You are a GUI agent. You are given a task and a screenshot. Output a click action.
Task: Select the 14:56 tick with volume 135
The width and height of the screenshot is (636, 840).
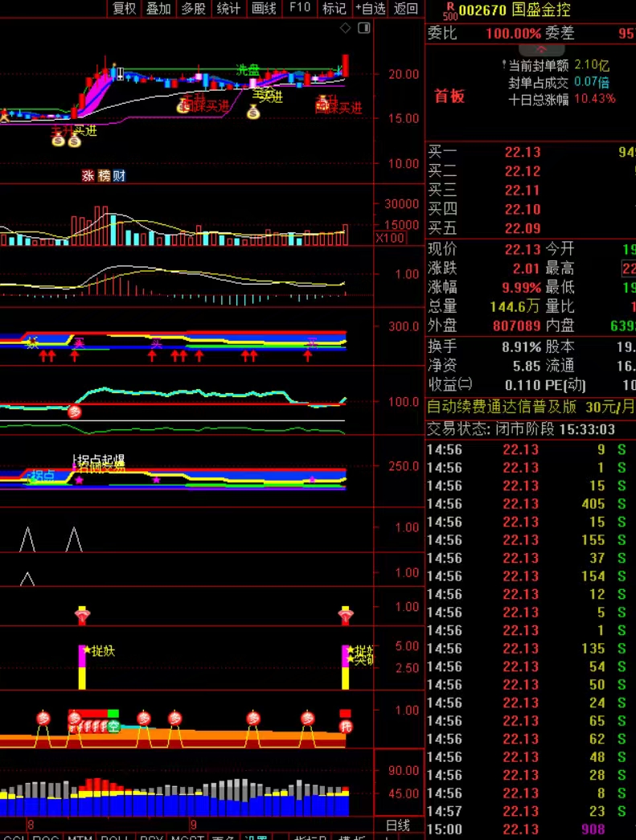[531, 649]
